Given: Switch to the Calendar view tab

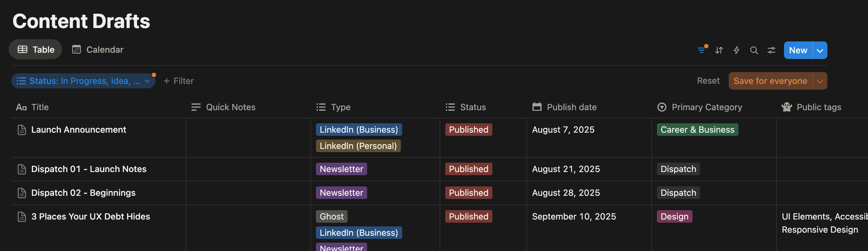Looking at the screenshot, I should pos(98,50).
